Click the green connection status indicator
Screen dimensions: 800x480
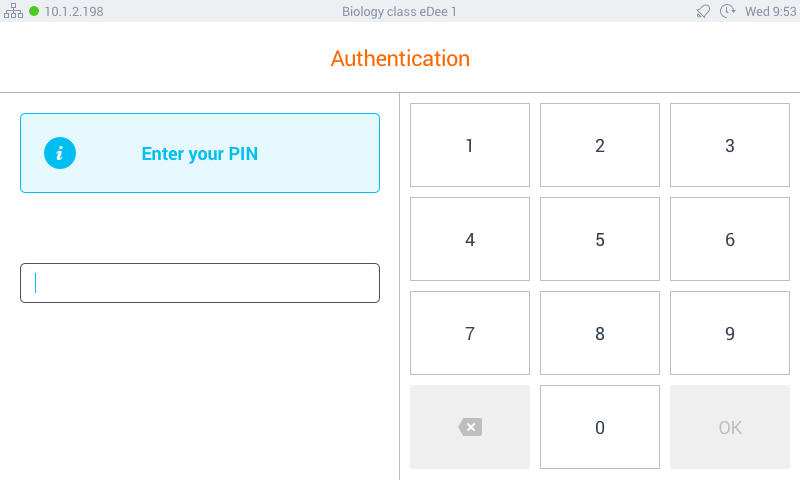34,11
